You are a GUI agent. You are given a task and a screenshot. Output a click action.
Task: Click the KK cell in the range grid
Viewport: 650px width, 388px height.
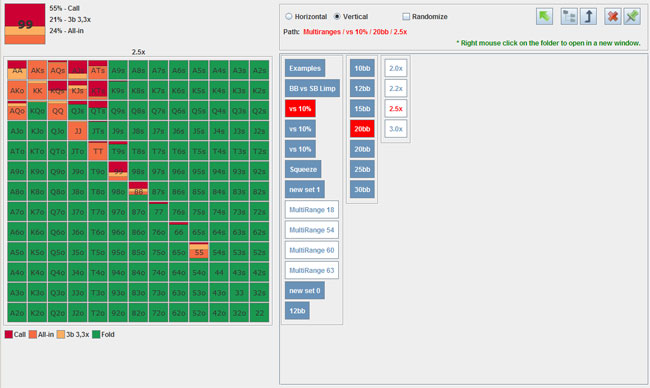37,91
